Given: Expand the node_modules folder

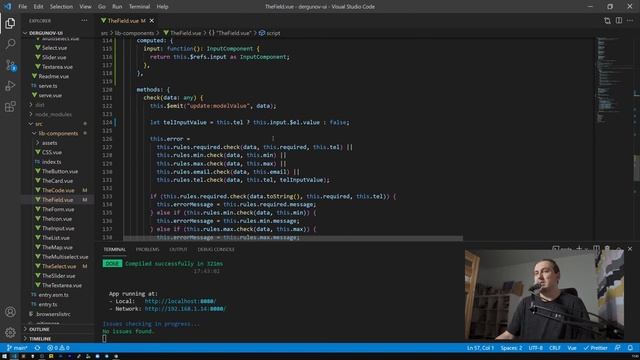Looking at the screenshot, I should pyautogui.click(x=53, y=114).
